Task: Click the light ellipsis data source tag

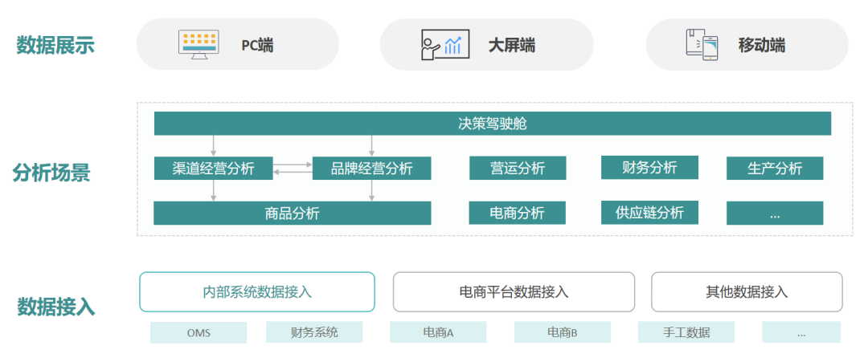Action: click(801, 332)
